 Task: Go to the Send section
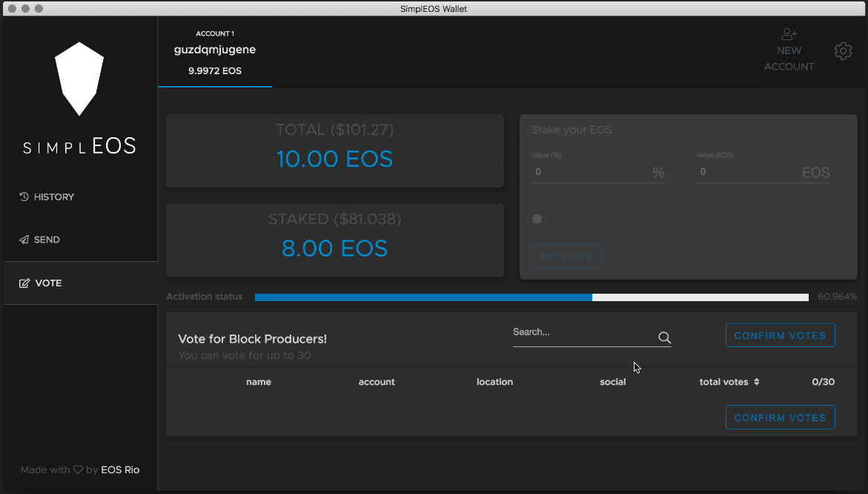[47, 240]
